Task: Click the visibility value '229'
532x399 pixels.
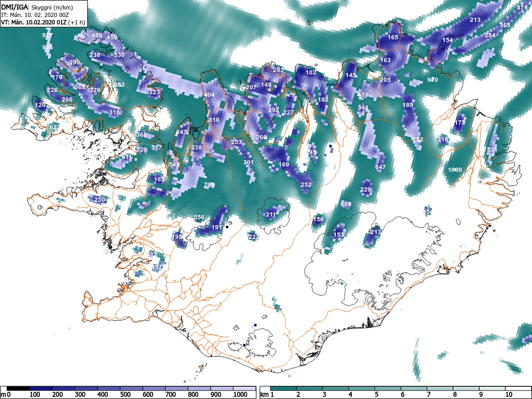Action: pyautogui.click(x=365, y=190)
